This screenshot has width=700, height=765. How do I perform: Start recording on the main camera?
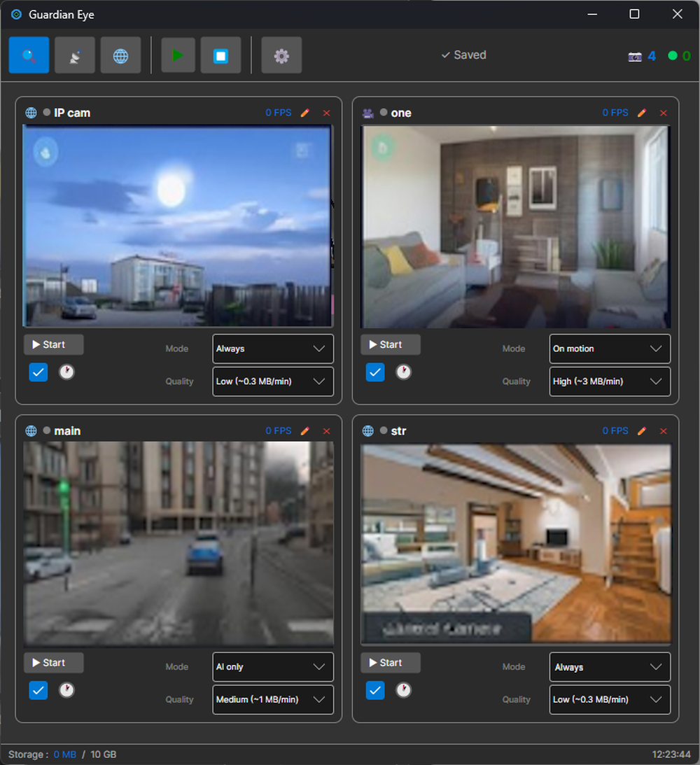coord(54,663)
